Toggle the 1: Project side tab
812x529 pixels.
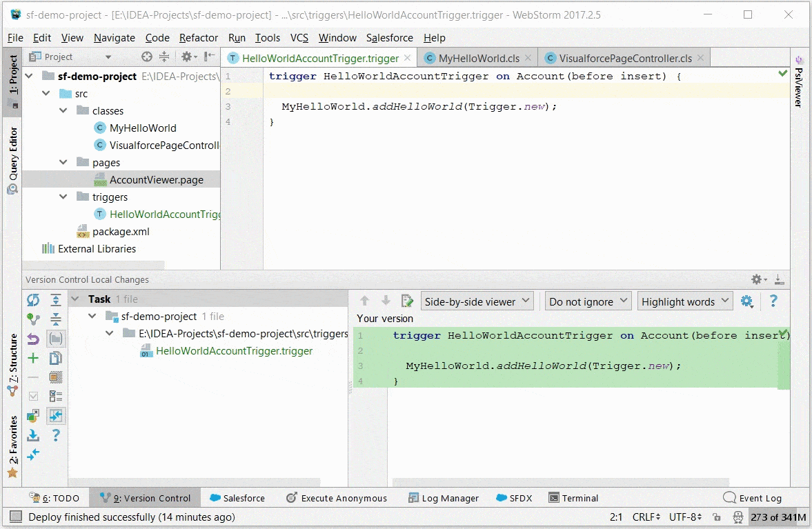coord(12,82)
